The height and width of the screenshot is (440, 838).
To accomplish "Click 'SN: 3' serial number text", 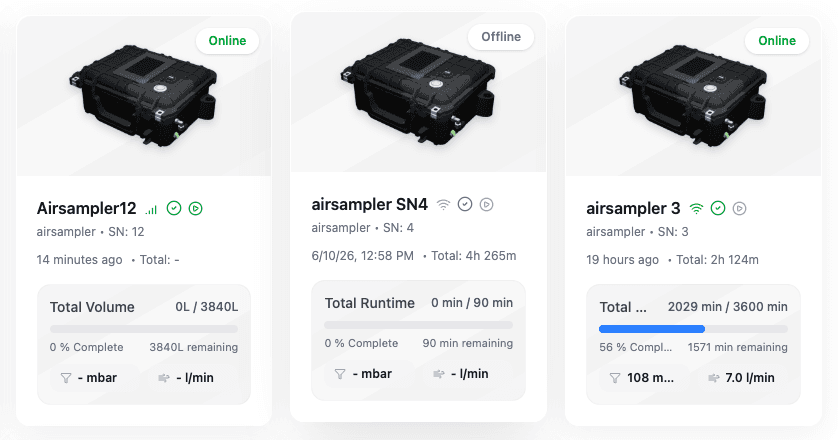I will 673,232.
